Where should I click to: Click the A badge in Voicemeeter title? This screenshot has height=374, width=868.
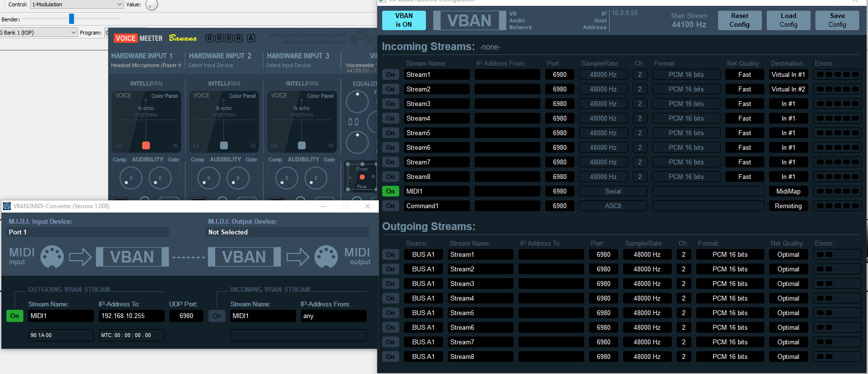pyautogui.click(x=251, y=38)
